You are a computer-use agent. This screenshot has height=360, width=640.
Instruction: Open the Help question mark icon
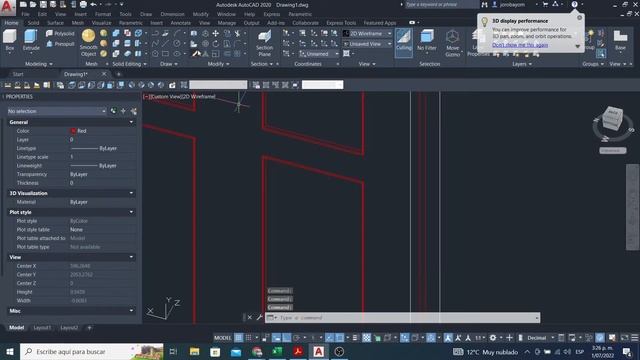pyautogui.click(x=574, y=4)
